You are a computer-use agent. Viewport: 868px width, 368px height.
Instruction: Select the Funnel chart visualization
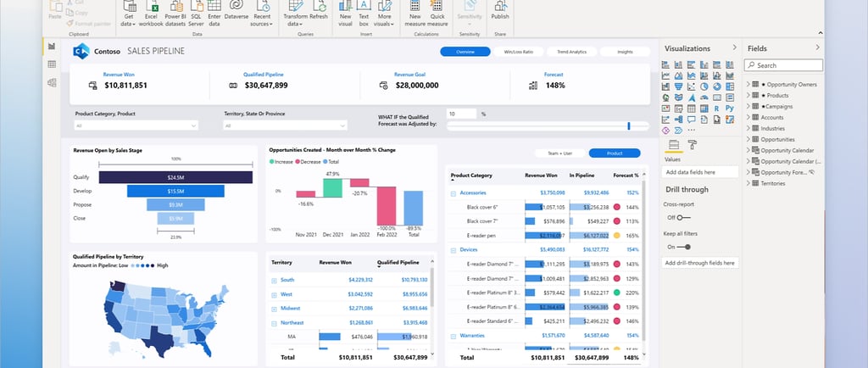[x=679, y=86]
